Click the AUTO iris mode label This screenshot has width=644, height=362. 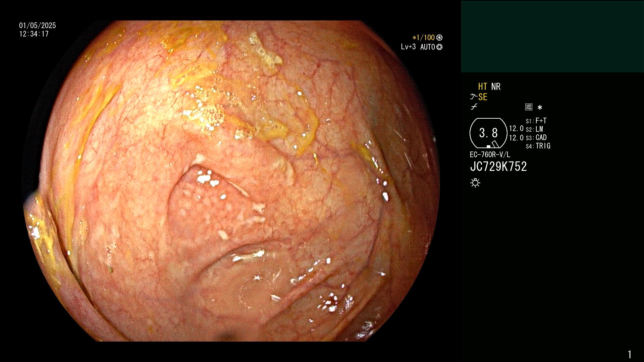[x=428, y=47]
